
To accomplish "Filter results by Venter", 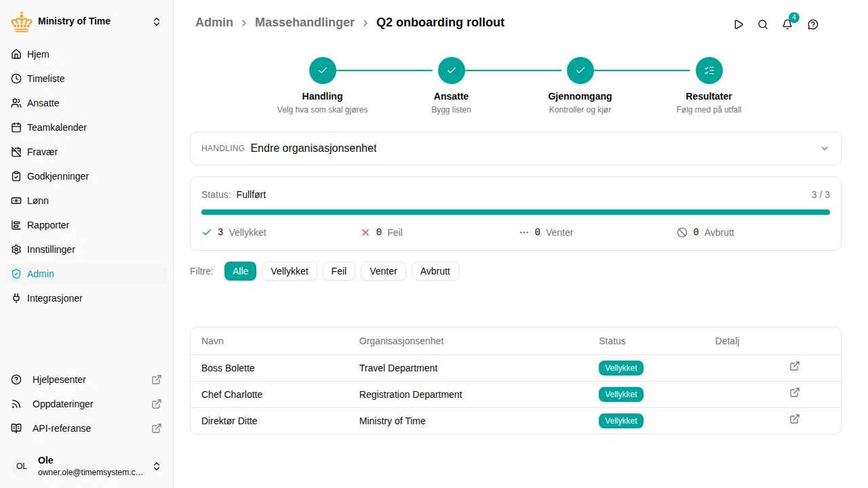I will [x=383, y=271].
